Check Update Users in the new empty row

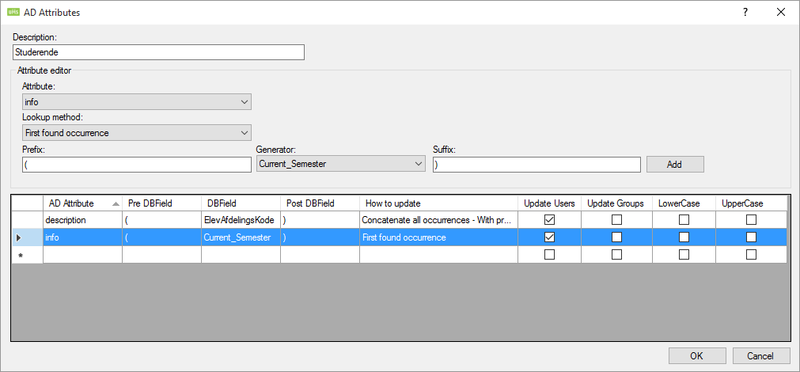[549, 255]
